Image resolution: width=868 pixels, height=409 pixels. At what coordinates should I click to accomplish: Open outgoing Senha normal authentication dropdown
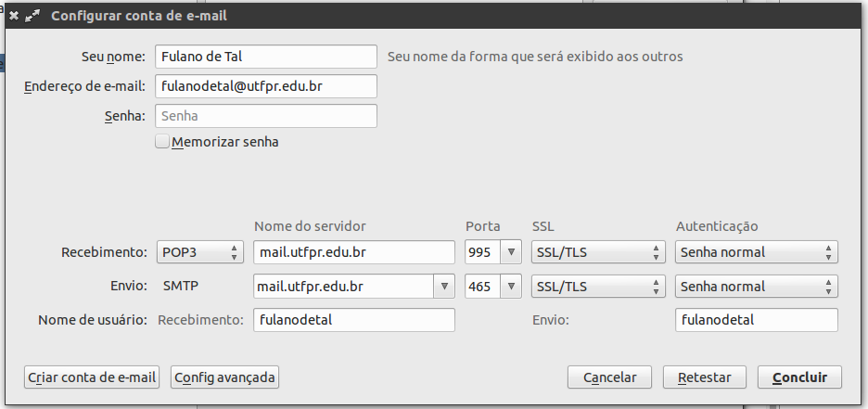[757, 287]
